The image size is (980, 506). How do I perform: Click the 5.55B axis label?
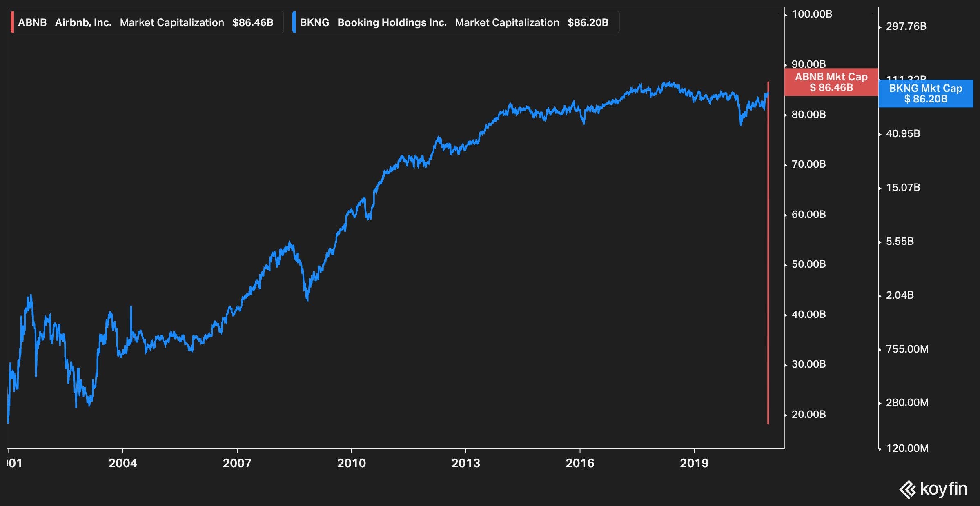[900, 242]
